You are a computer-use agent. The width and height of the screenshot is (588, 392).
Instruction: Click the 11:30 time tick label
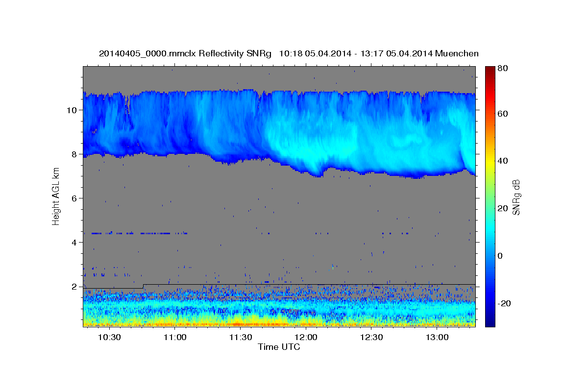(x=240, y=338)
